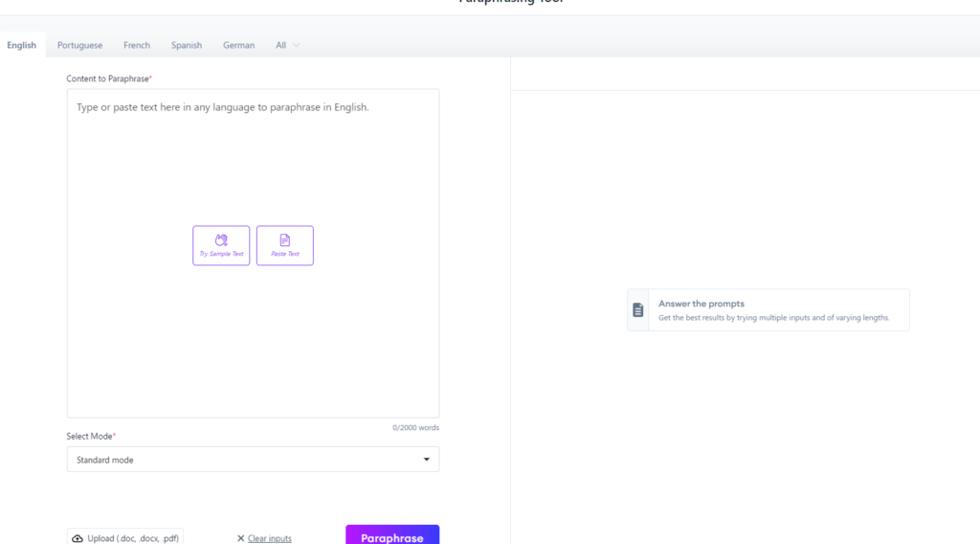Switch to the English tab
The width and height of the screenshot is (980, 544).
[21, 45]
